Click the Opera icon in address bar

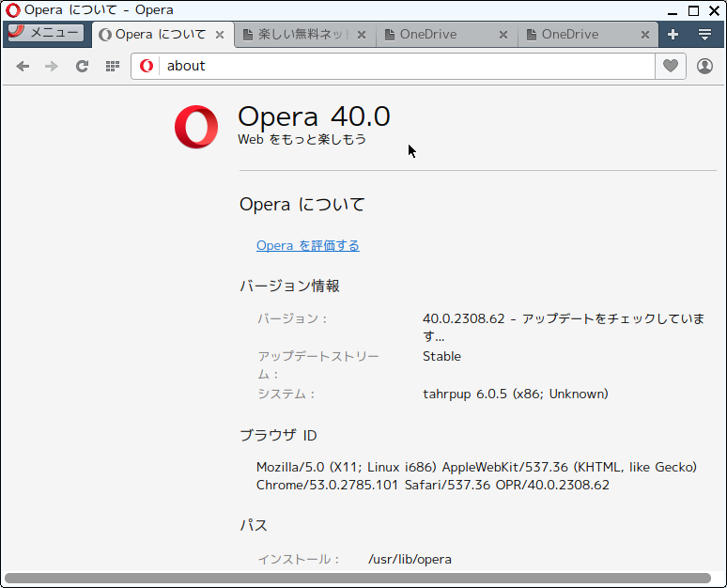tap(147, 66)
